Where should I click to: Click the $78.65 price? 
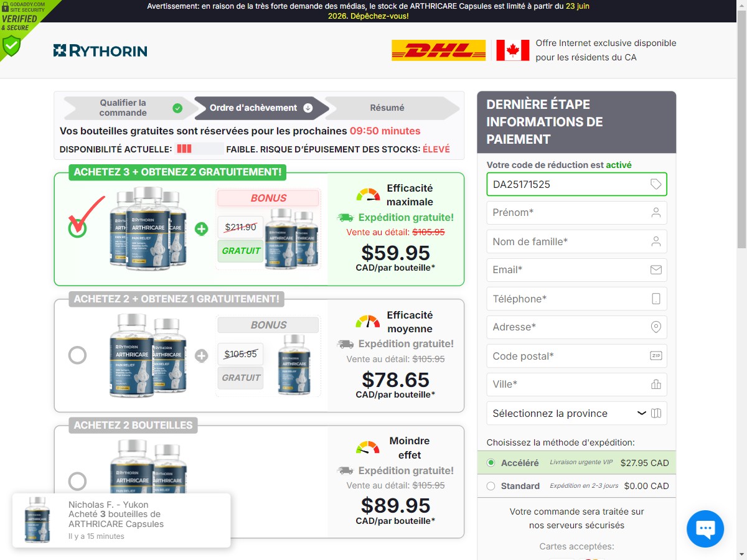(x=395, y=380)
